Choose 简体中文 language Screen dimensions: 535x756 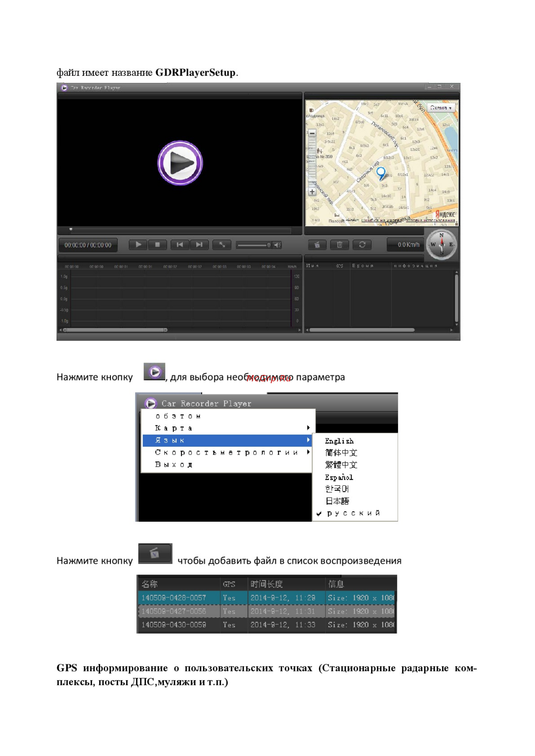341,453
